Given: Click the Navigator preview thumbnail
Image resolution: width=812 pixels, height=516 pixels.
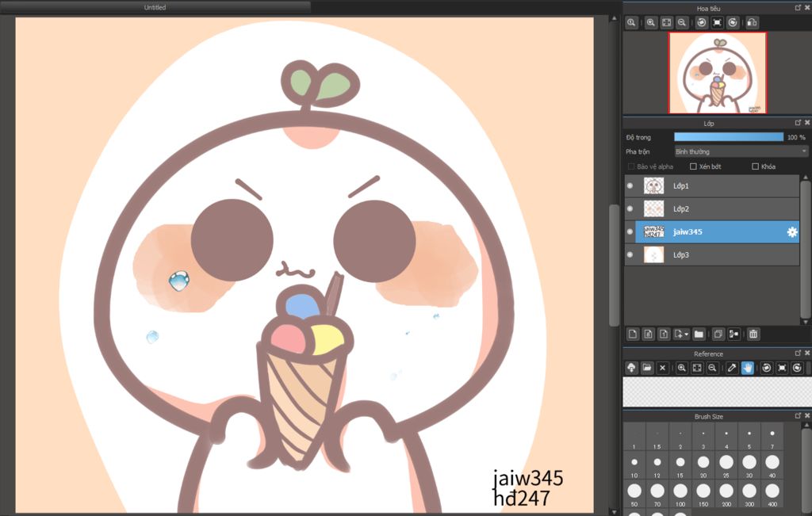Looking at the screenshot, I should click(x=717, y=72).
